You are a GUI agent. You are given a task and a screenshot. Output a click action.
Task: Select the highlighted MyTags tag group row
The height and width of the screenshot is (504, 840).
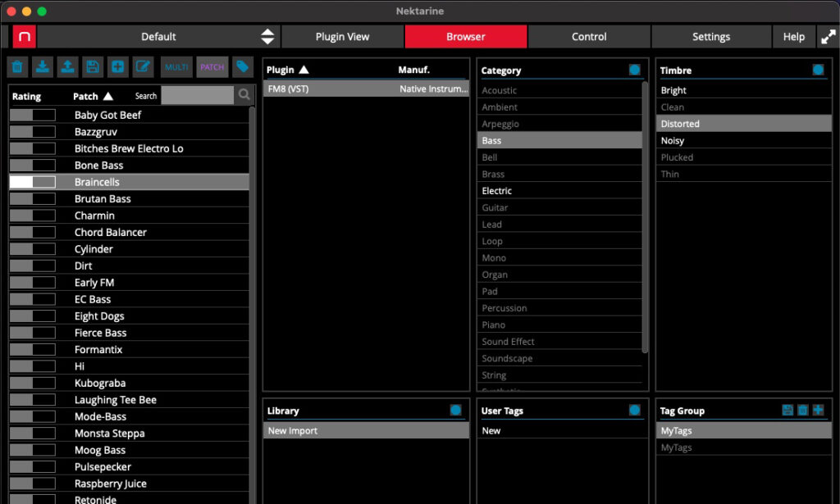743,430
